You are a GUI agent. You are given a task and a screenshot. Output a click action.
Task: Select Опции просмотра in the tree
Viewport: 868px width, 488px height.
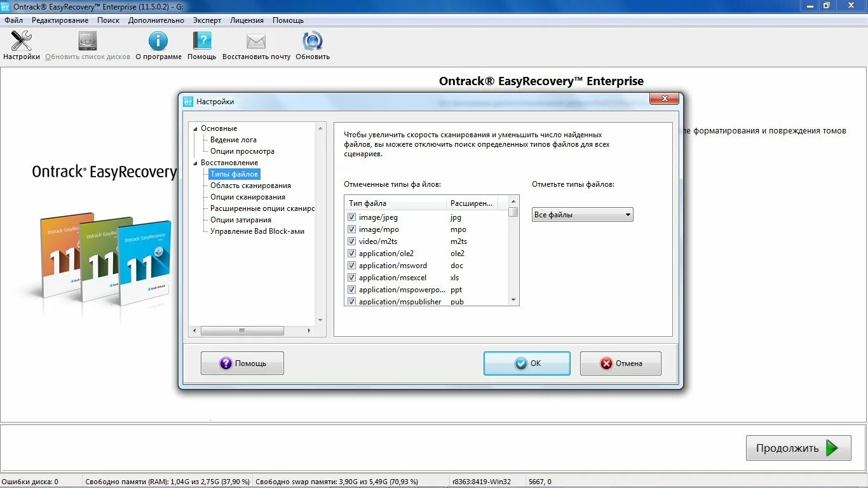243,151
